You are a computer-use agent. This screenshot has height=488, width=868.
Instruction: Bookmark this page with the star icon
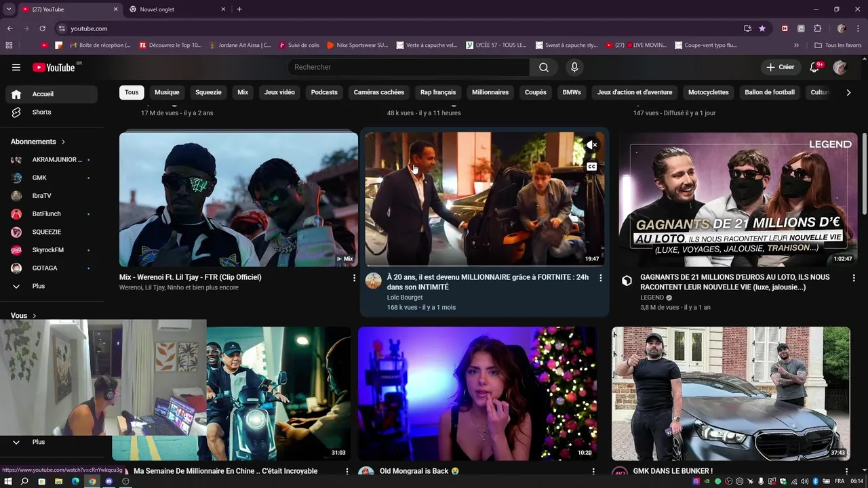762,28
